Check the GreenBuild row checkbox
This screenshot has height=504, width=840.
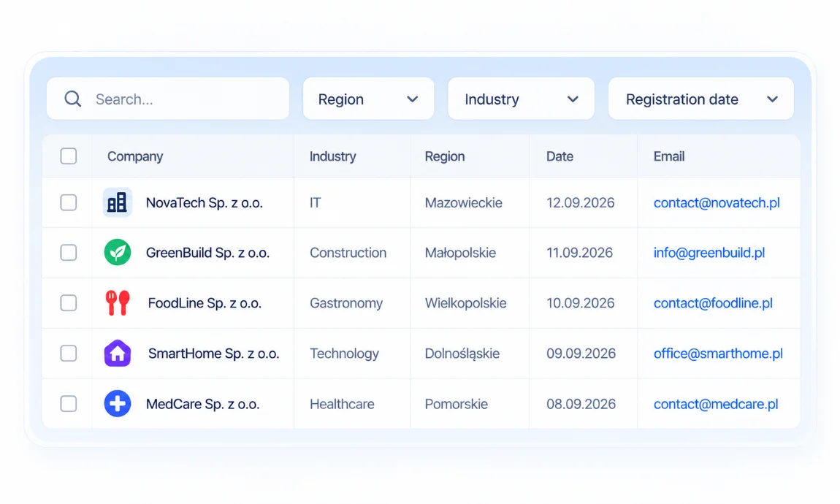(69, 252)
